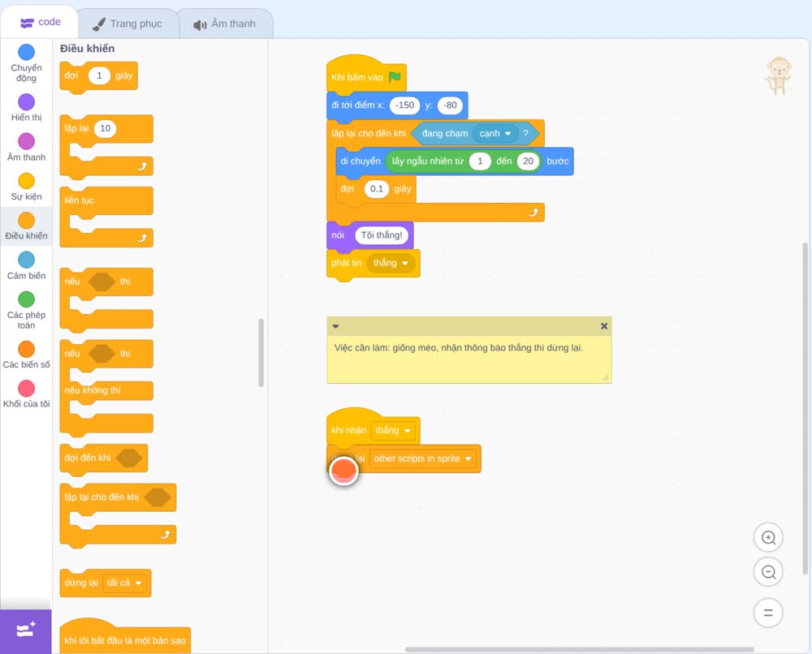Image resolution: width=812 pixels, height=654 pixels.
Task: Click the green flag in the hat block
Action: pyautogui.click(x=395, y=77)
